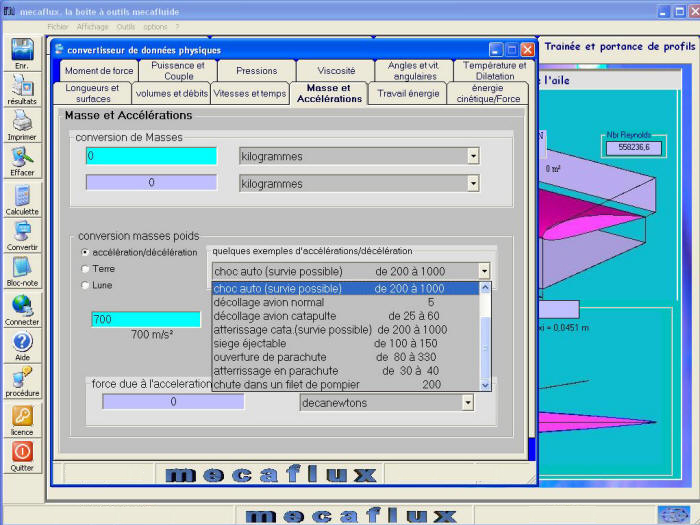The image size is (700, 525).
Task: Select the Terre radio button
Action: click(85, 269)
